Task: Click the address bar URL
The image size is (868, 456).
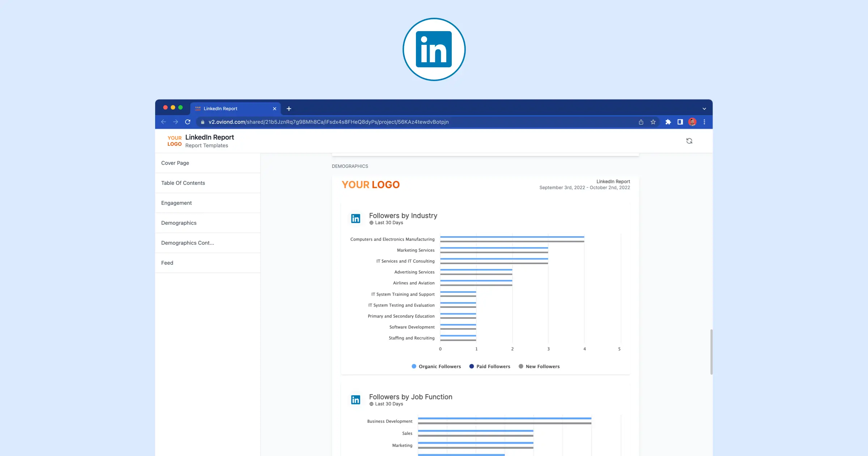Action: tap(328, 122)
